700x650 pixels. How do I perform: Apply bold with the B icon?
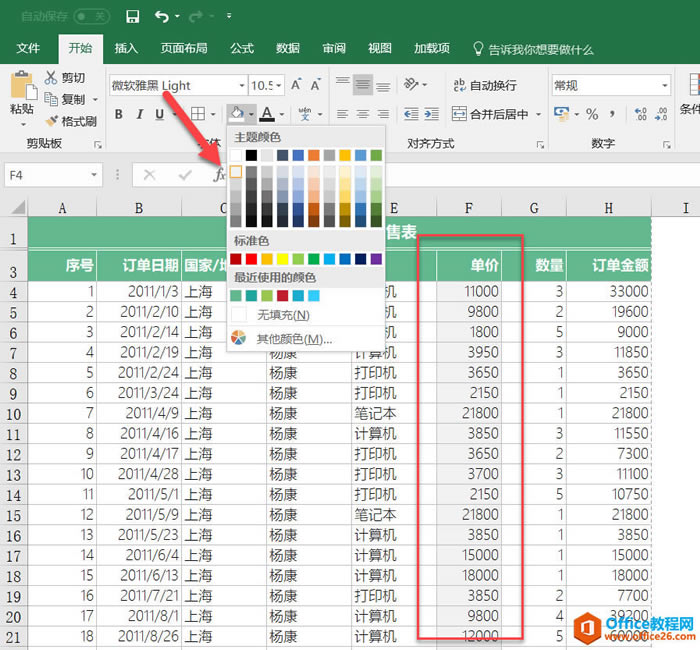[117, 114]
